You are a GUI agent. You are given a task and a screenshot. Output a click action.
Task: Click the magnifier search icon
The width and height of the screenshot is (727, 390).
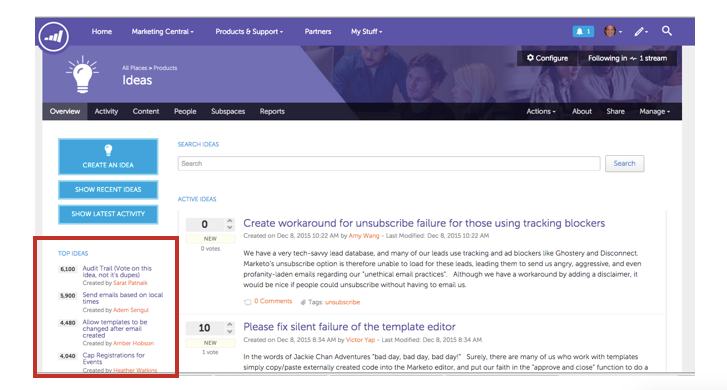(x=667, y=31)
